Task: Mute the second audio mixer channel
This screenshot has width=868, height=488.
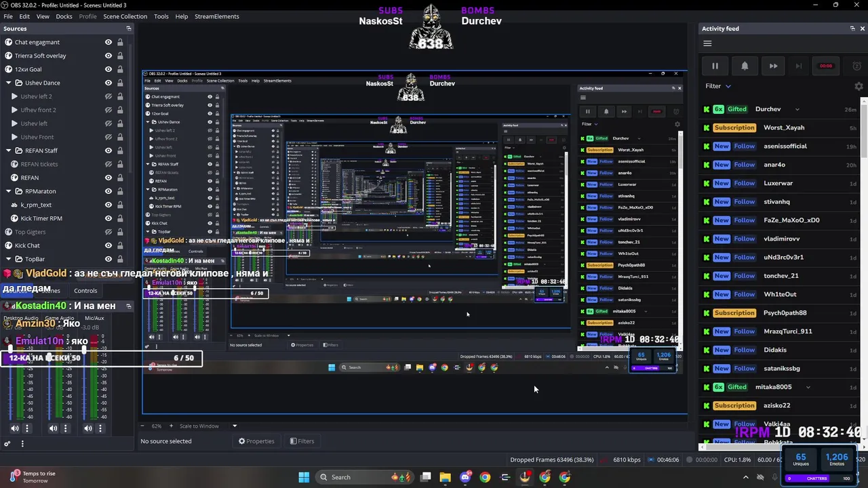Action: [x=53, y=428]
